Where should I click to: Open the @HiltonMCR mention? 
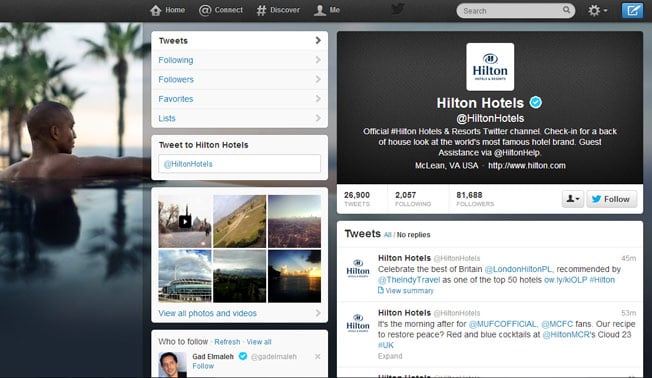pos(566,335)
